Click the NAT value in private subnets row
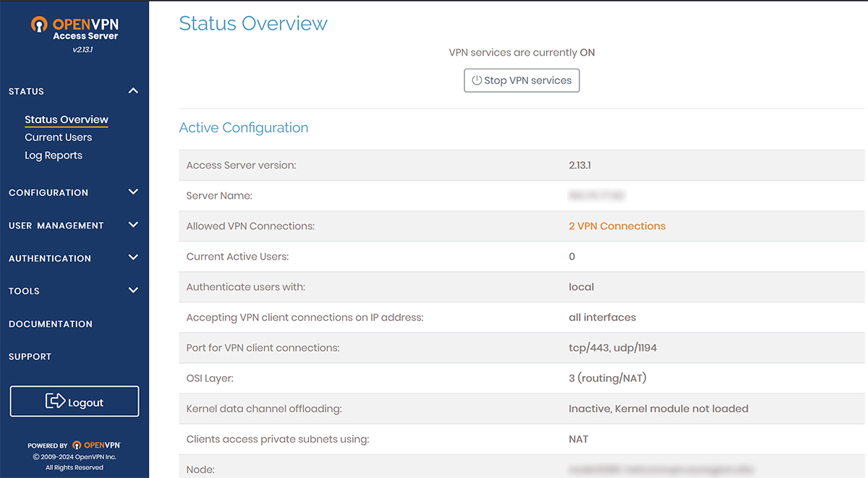The height and width of the screenshot is (478, 868). click(x=579, y=439)
